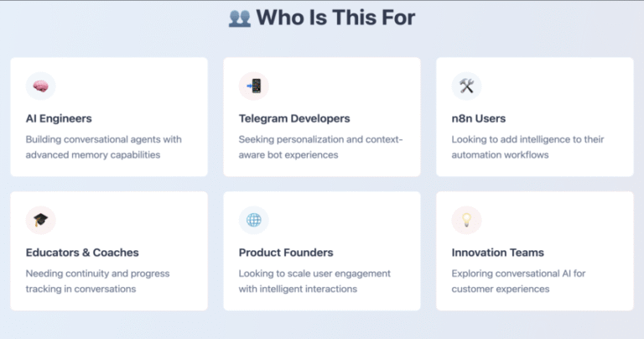
Task: Open the Innovation Teams heading
Action: (x=498, y=253)
